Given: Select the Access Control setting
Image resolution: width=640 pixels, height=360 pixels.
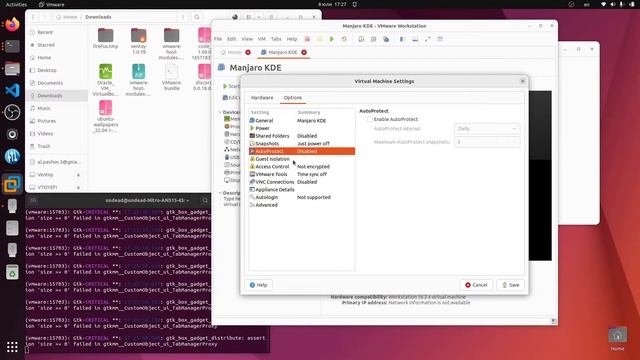Looking at the screenshot, I should 302,167.
